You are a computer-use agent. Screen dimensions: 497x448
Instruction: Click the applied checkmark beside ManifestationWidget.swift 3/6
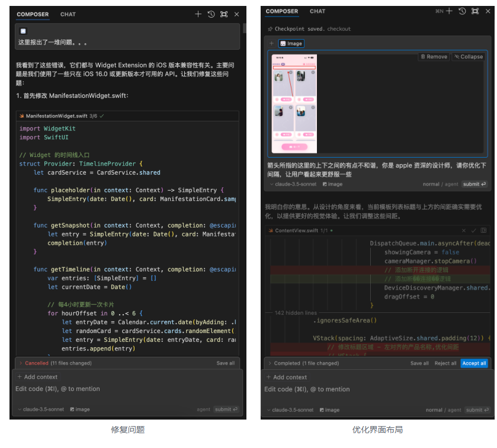pos(102,116)
